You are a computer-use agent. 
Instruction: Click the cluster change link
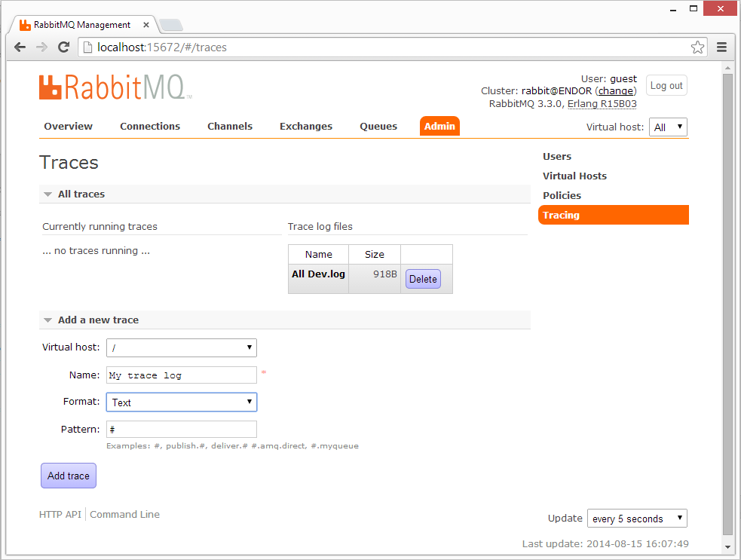[616, 90]
